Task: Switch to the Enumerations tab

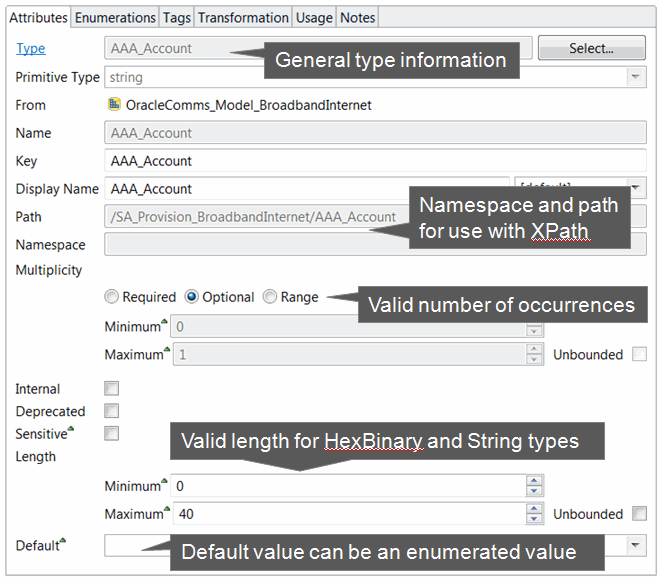Action: tap(115, 18)
